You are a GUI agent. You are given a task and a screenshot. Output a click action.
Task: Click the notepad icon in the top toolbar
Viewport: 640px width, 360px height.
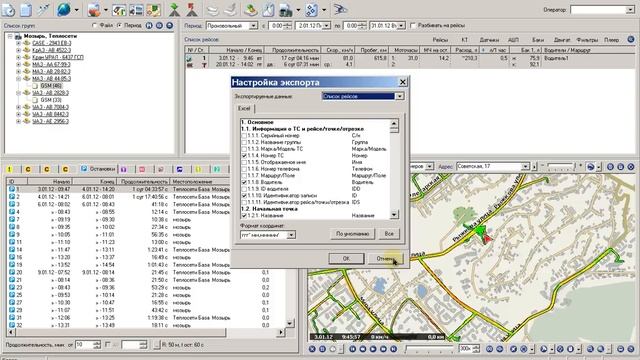(x=26, y=9)
